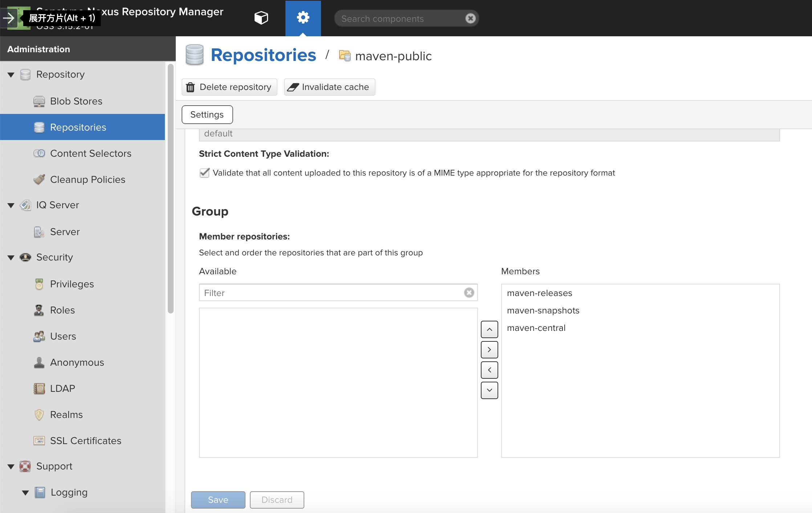The width and height of the screenshot is (812, 513).
Task: Click the Invalidate cache button
Action: pos(329,87)
